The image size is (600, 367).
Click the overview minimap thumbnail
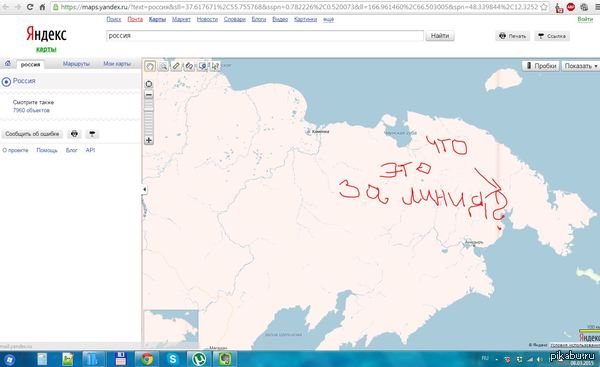(x=171, y=328)
